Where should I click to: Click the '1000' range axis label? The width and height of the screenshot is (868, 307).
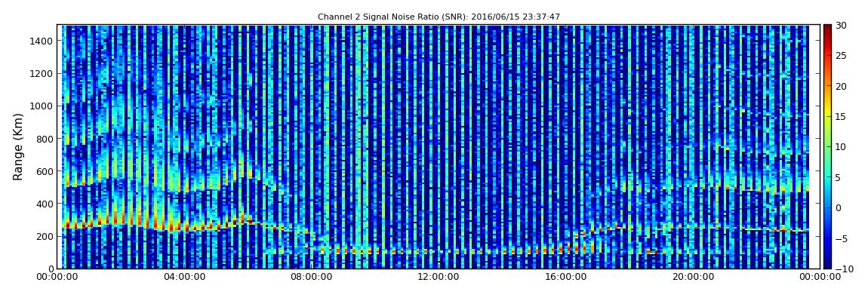pos(42,106)
